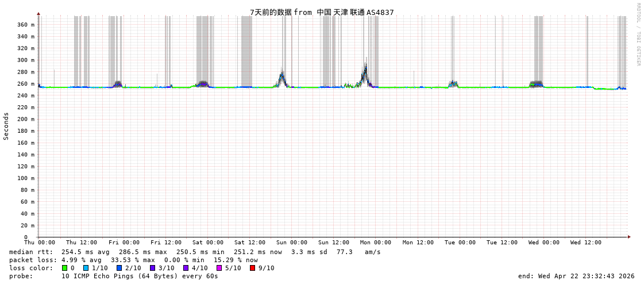Click the graph title with AS4837
This screenshot has width=644, height=284.
pos(322,12)
